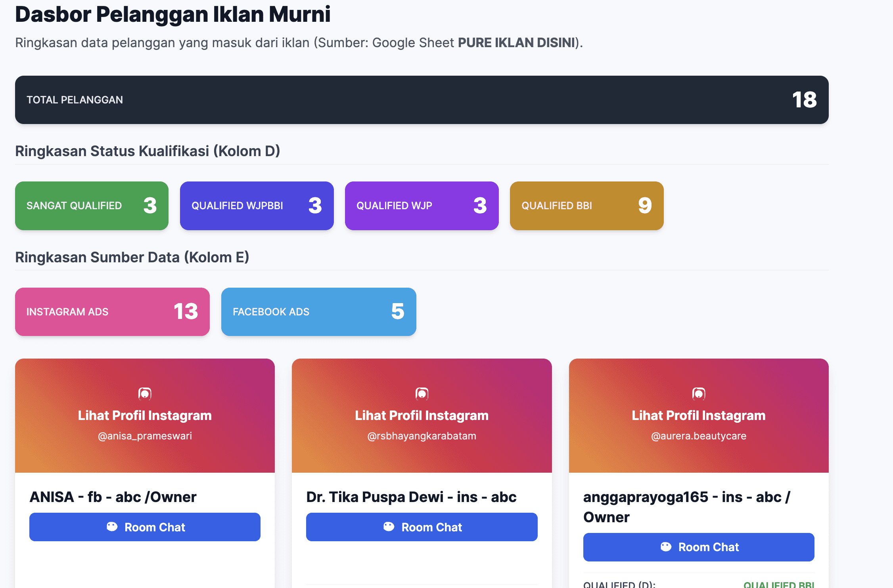Click chat bubble icon in anggaprayoga165's Room Chat
This screenshot has width=893, height=588.
(x=666, y=547)
